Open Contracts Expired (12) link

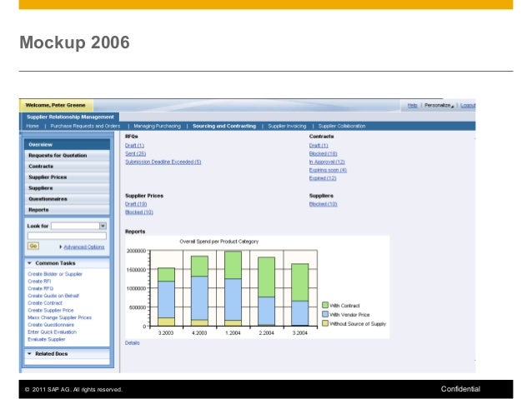pyautogui.click(x=323, y=178)
